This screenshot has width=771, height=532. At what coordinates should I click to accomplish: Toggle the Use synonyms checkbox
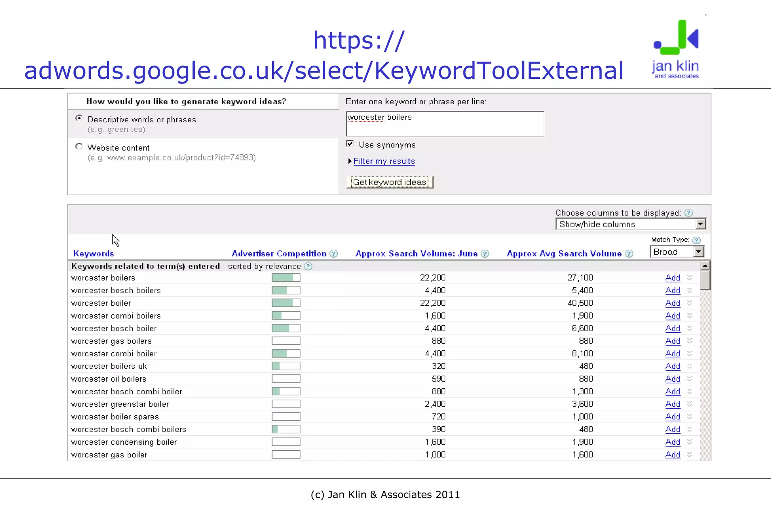(350, 144)
